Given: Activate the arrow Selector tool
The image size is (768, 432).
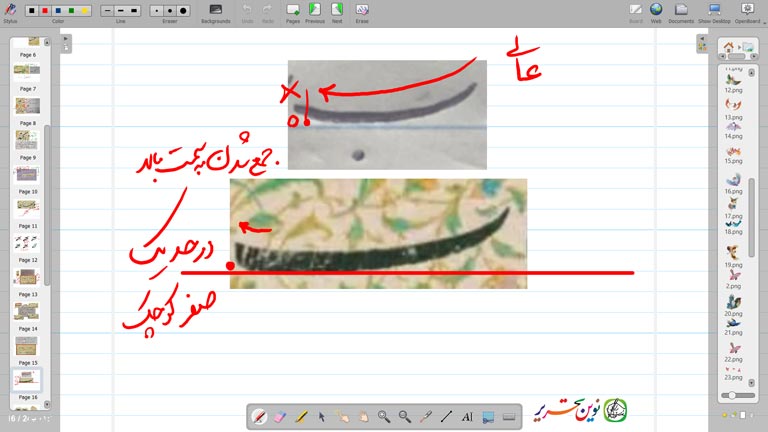Looking at the screenshot, I should (321, 416).
